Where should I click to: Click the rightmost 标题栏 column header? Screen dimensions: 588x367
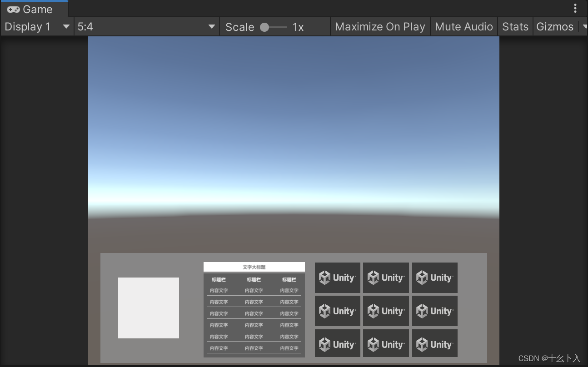pyautogui.click(x=289, y=280)
